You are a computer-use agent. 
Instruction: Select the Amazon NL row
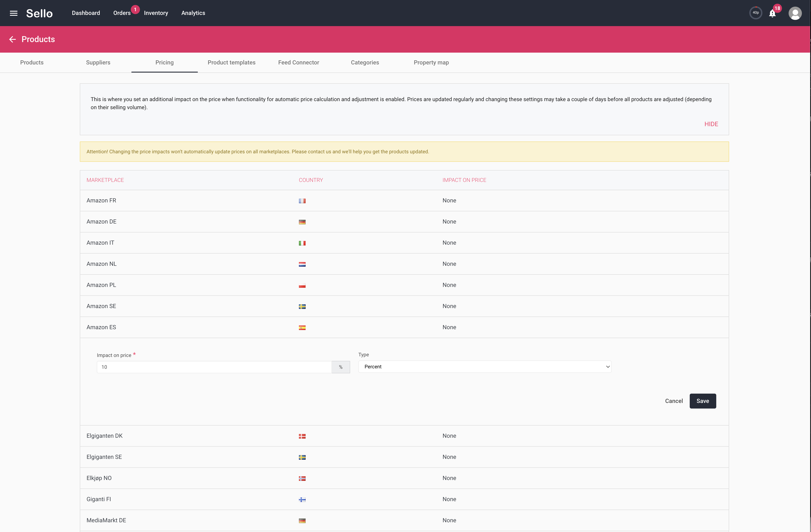point(404,264)
